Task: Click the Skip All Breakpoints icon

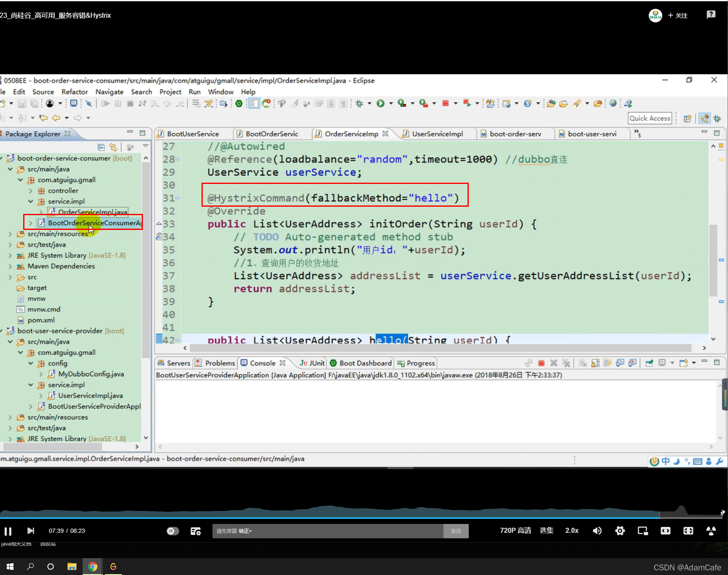Action: (x=89, y=103)
